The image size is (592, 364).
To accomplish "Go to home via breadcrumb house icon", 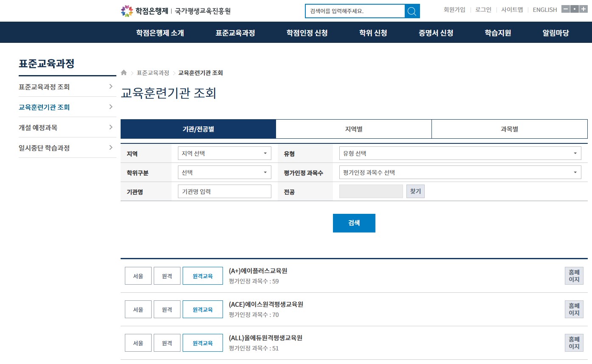I will tap(124, 73).
